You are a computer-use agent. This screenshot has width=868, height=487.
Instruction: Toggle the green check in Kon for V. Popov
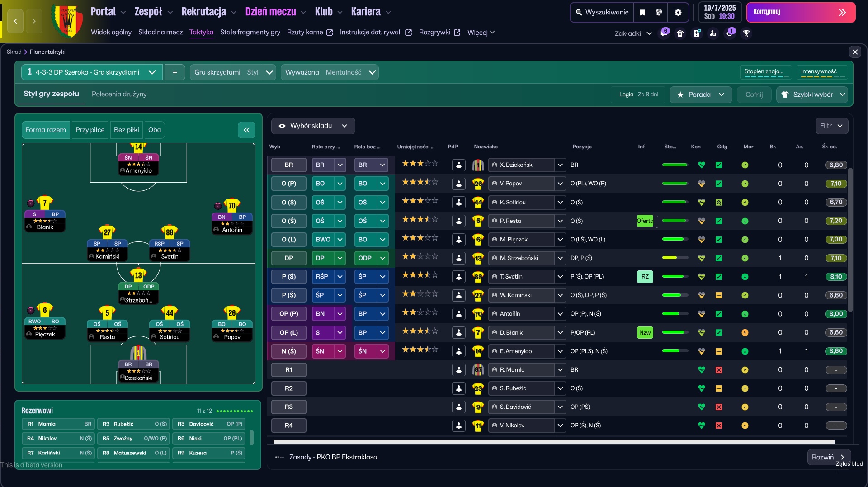coord(719,184)
